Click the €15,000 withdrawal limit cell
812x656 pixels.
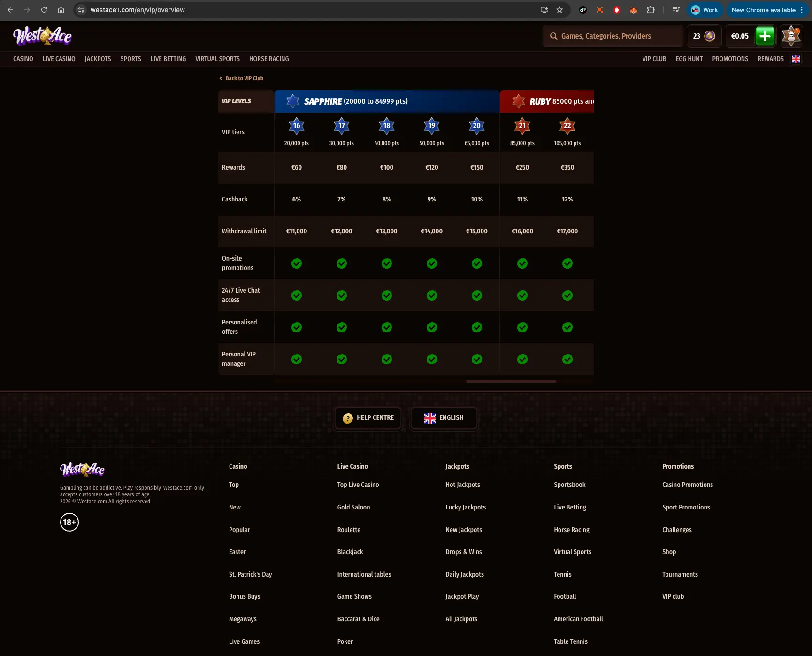[477, 231]
